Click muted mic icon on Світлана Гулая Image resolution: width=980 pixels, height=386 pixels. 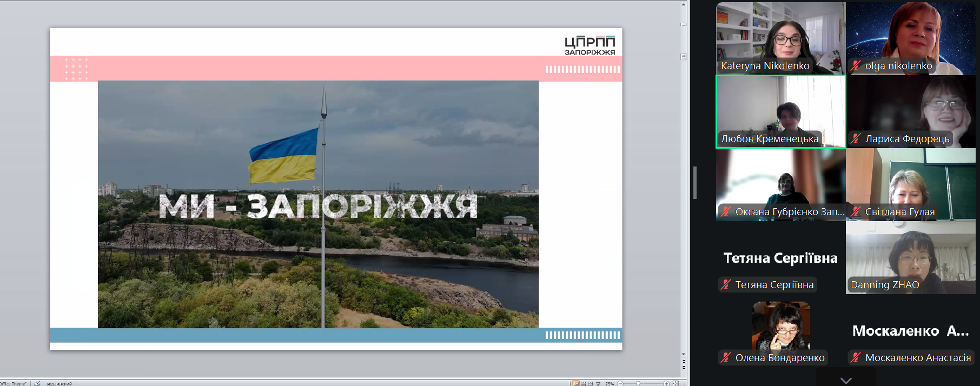point(856,212)
